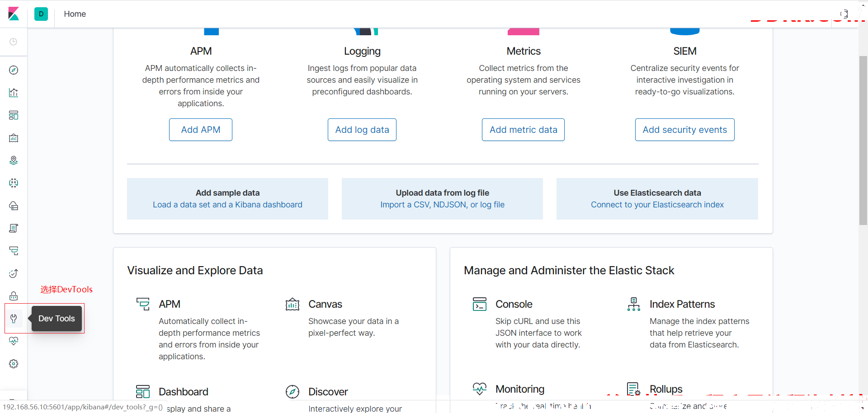Open Dashboard icon in sidebar
Viewport: 868px width, 413px height.
tap(14, 115)
